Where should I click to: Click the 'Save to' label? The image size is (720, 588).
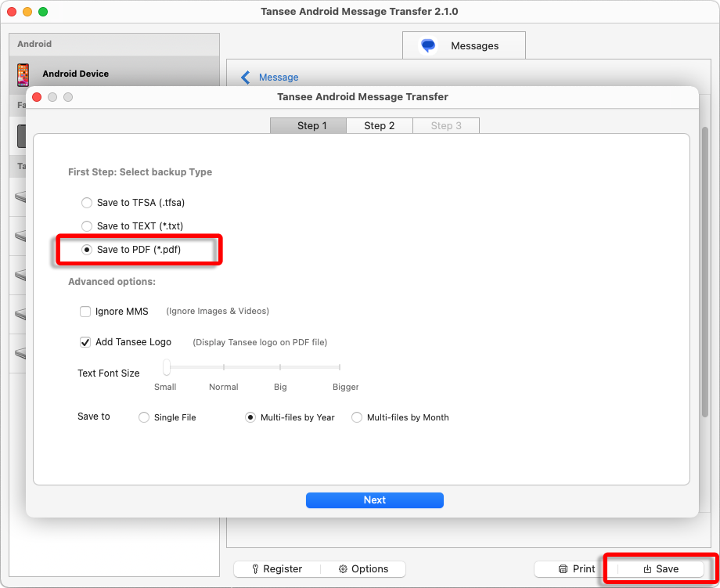pos(94,417)
